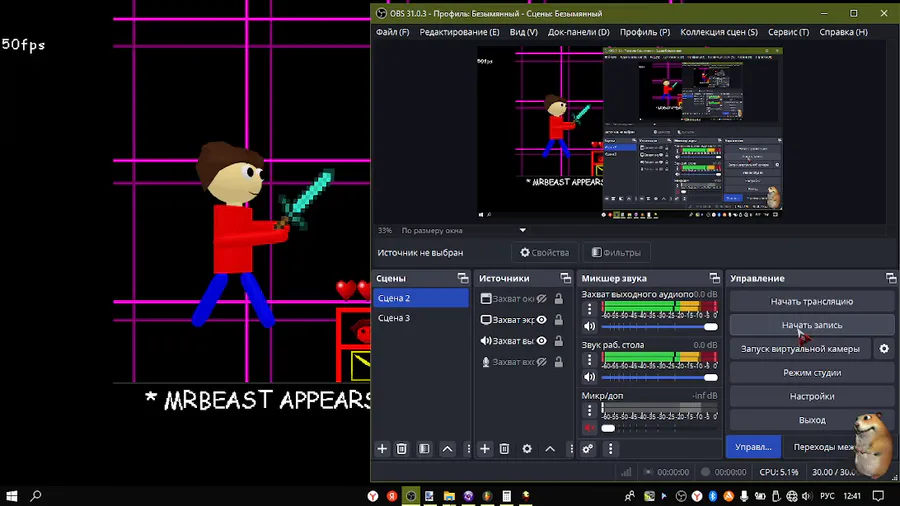Click the OBS preview canvas
Viewport: 900px width, 506px height.
(630, 133)
